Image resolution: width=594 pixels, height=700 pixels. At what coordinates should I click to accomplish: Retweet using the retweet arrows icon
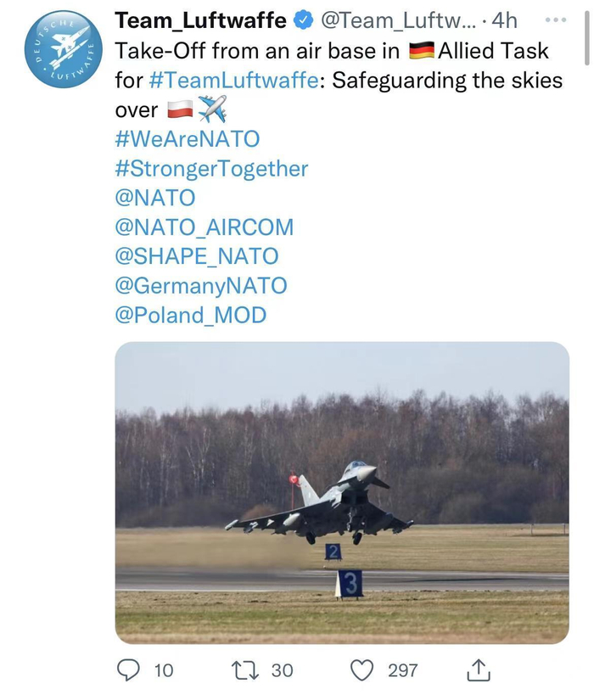(x=246, y=670)
